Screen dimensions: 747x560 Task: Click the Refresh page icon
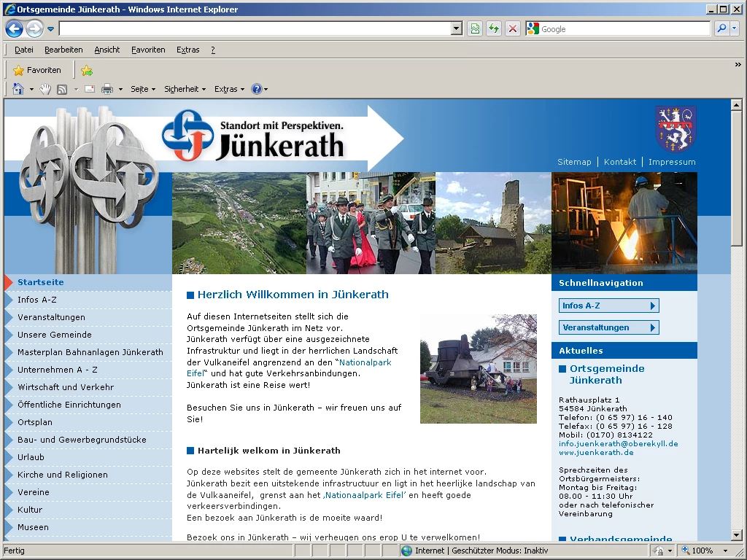tap(494, 28)
